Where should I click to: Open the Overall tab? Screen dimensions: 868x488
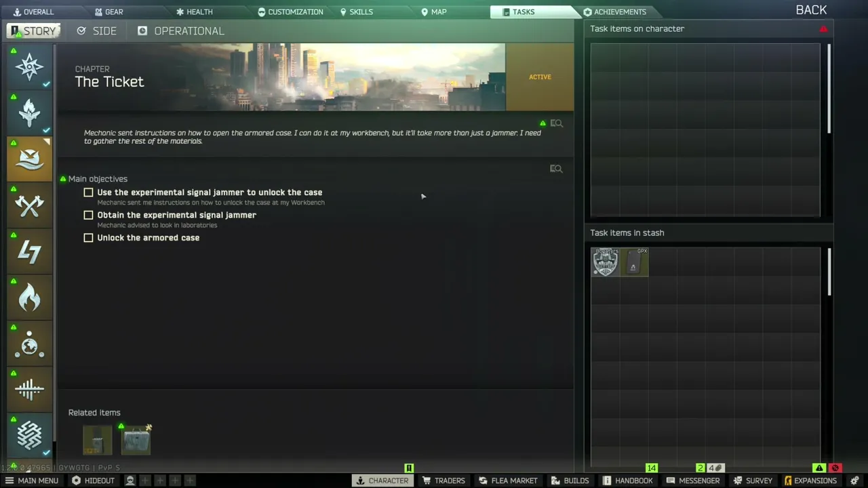click(x=33, y=12)
